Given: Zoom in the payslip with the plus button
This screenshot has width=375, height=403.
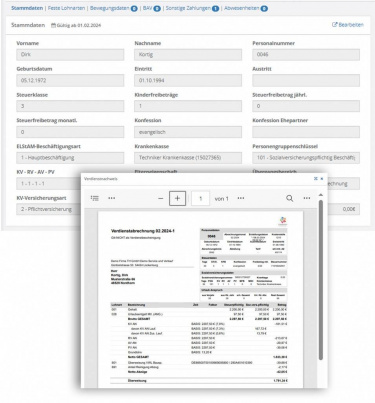Looking at the screenshot, I should tap(177, 199).
